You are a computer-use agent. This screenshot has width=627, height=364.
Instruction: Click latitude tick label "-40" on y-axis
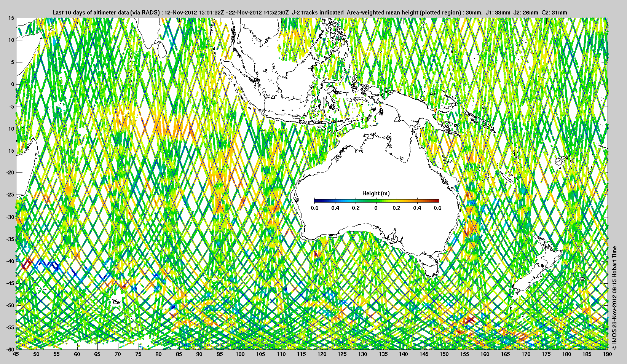coord(10,261)
